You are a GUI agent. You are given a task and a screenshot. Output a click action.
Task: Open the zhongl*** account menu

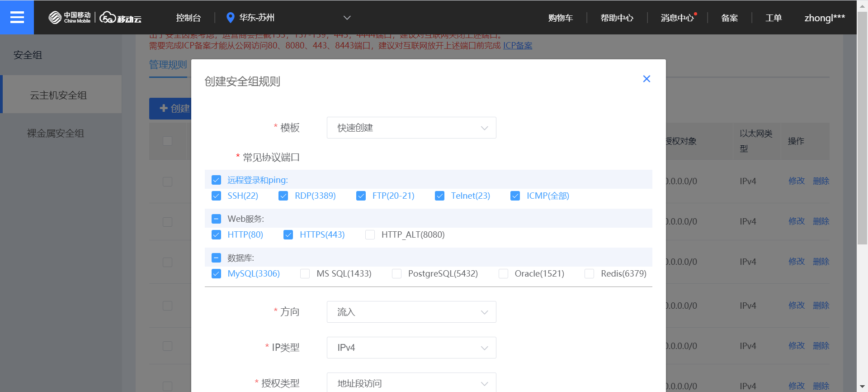(825, 18)
